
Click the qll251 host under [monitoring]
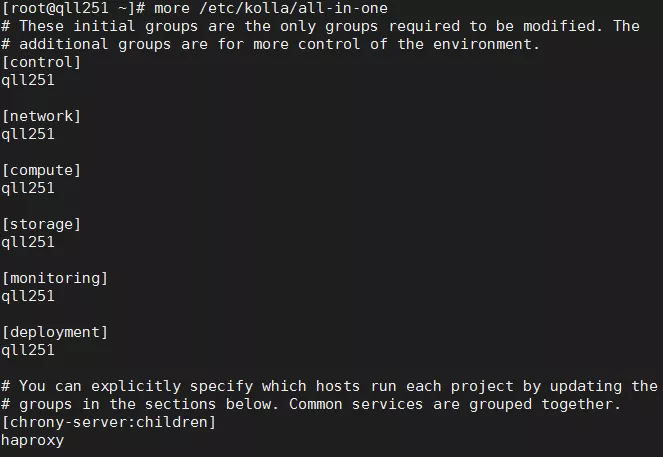28,296
